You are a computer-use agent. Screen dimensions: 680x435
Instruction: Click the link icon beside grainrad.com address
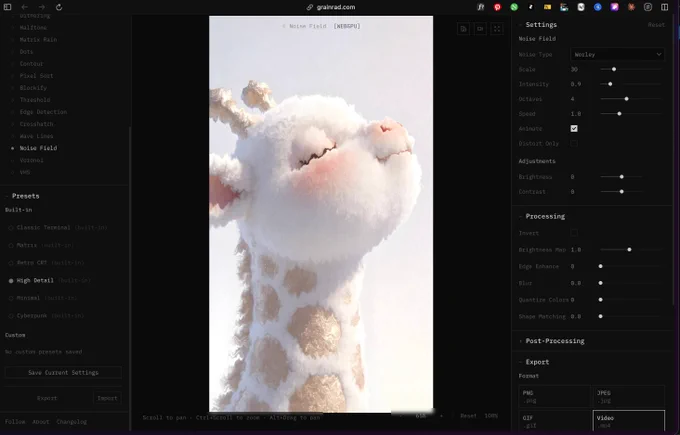click(x=310, y=7)
